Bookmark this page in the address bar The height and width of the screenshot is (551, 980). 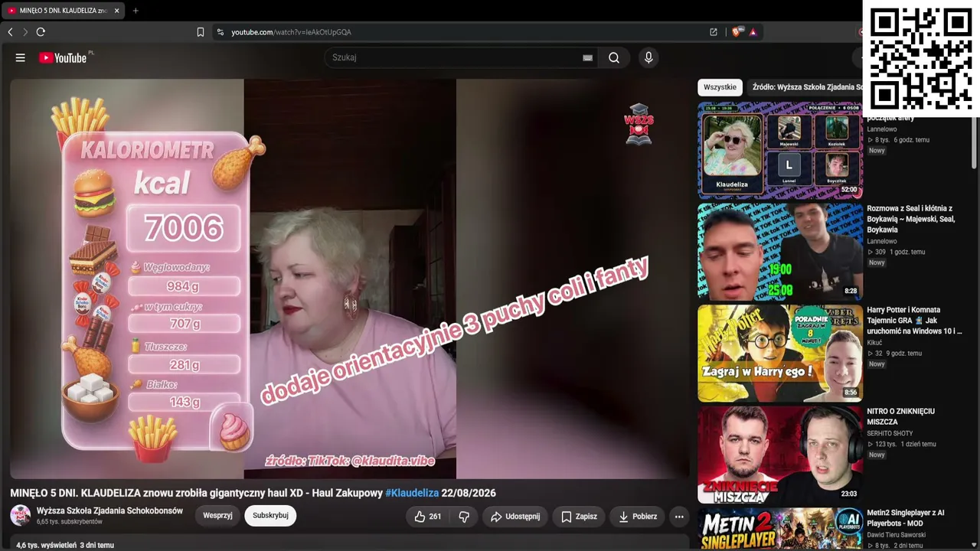201,32
